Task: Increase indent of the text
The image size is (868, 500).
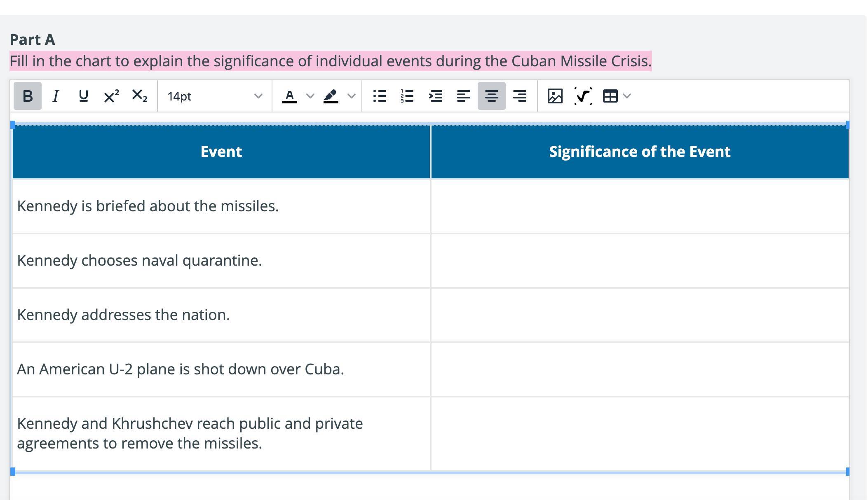Action: [x=436, y=96]
